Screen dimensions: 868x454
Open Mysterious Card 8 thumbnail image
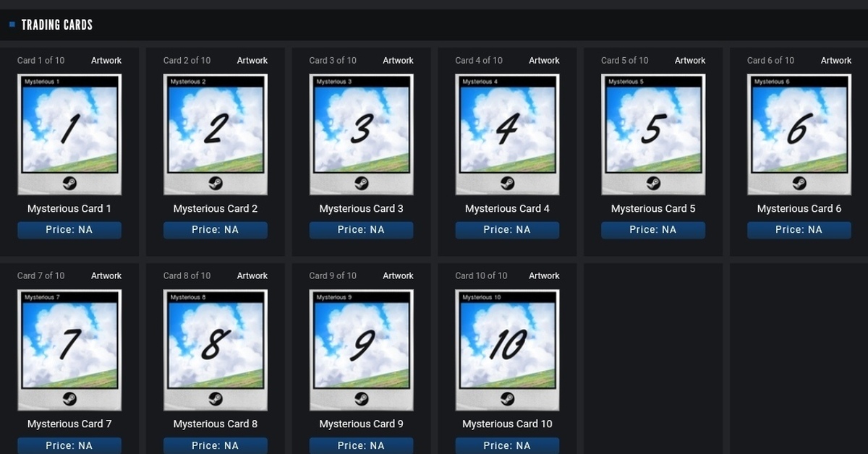tap(216, 350)
